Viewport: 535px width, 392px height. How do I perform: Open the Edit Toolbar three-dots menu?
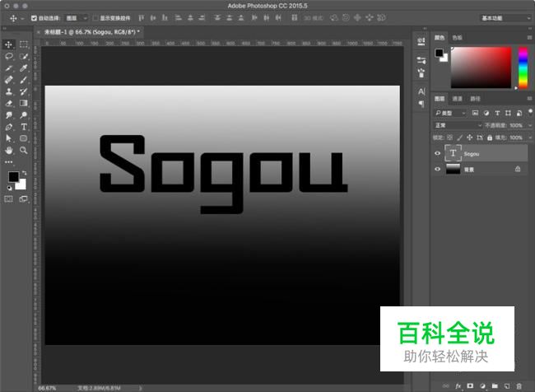pyautogui.click(x=8, y=162)
